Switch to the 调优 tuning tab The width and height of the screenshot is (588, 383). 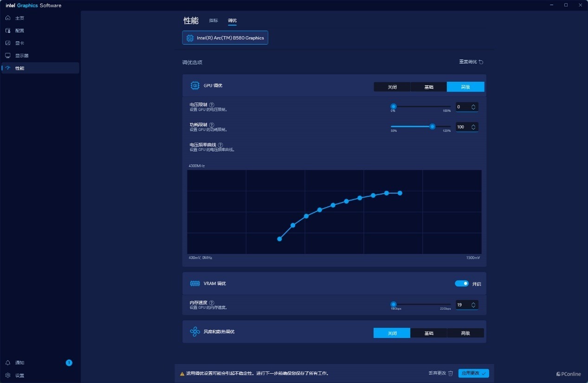coord(232,21)
